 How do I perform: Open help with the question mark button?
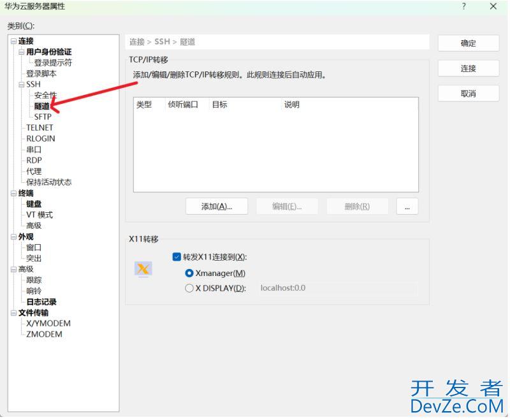click(463, 6)
